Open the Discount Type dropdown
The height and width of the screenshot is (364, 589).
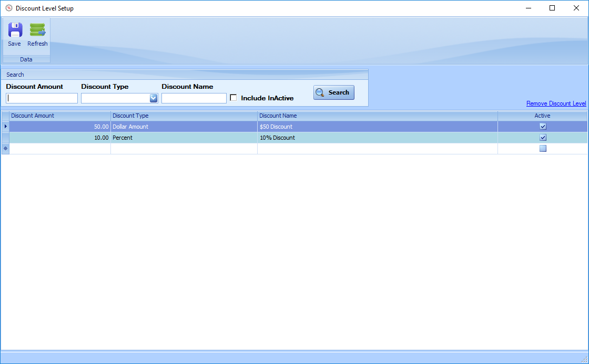153,98
